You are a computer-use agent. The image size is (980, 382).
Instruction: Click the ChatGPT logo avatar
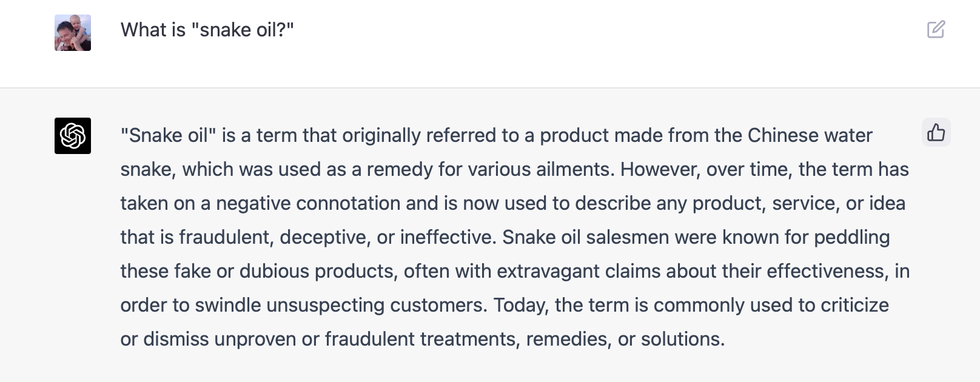73,136
